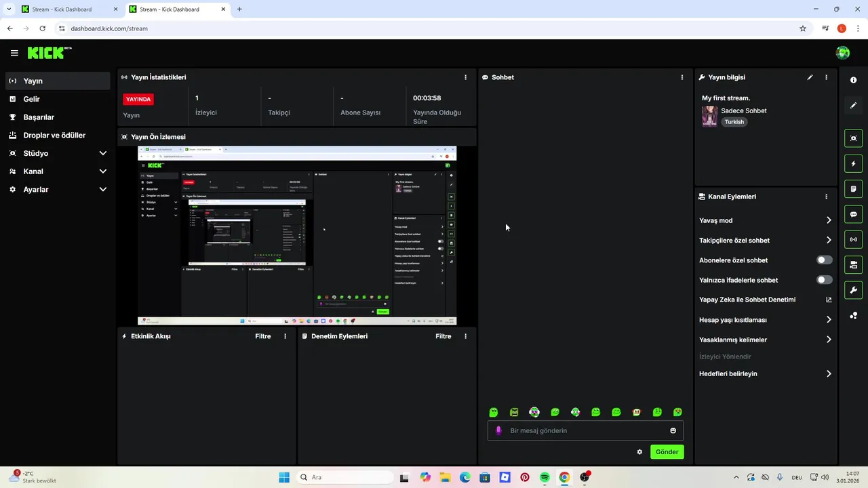The width and height of the screenshot is (868, 488).
Task: Open Yayın bilgisi three-dot options
Action: click(826, 77)
